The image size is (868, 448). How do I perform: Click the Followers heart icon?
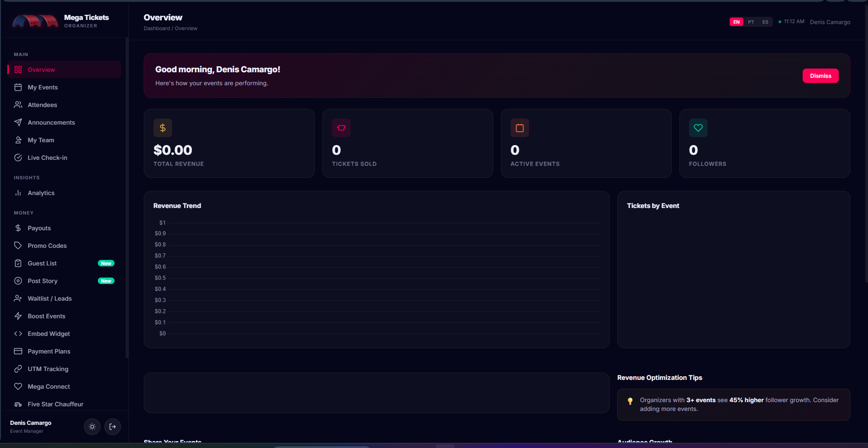click(x=698, y=128)
